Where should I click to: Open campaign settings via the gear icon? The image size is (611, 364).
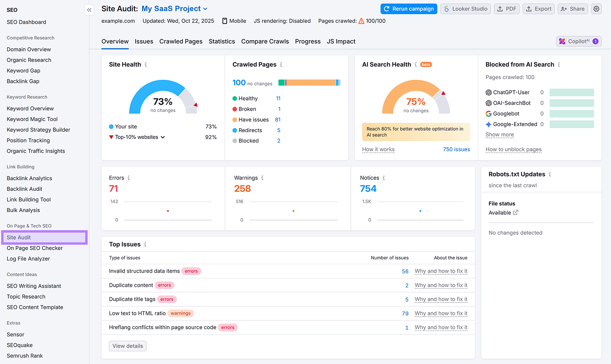(596, 8)
